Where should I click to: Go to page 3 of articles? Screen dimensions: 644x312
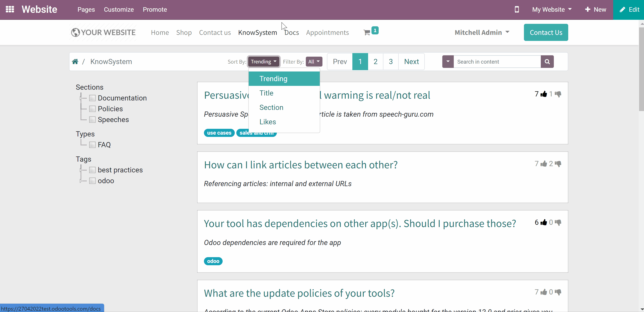[391, 62]
